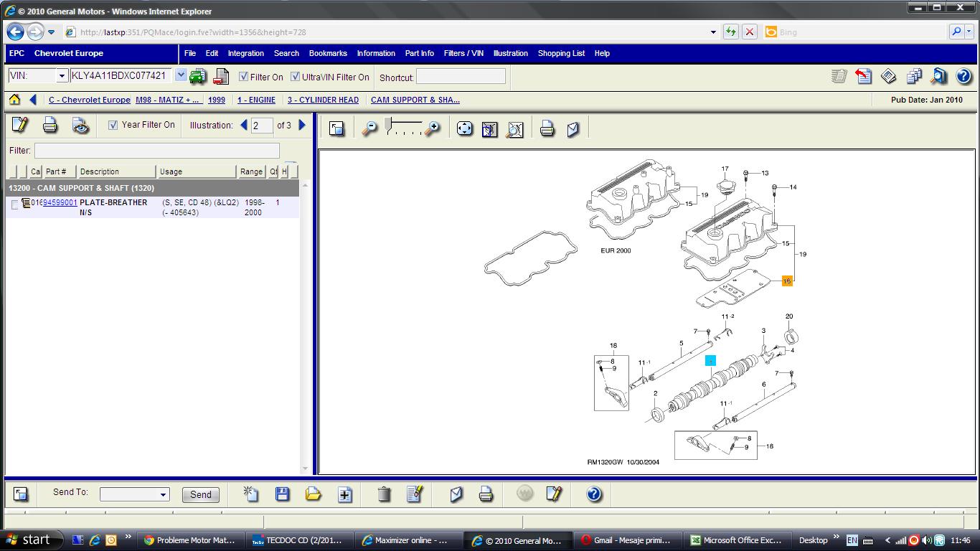Open the 1 - ENGINE breadcrumb link
The image size is (980, 551).
coord(256,100)
